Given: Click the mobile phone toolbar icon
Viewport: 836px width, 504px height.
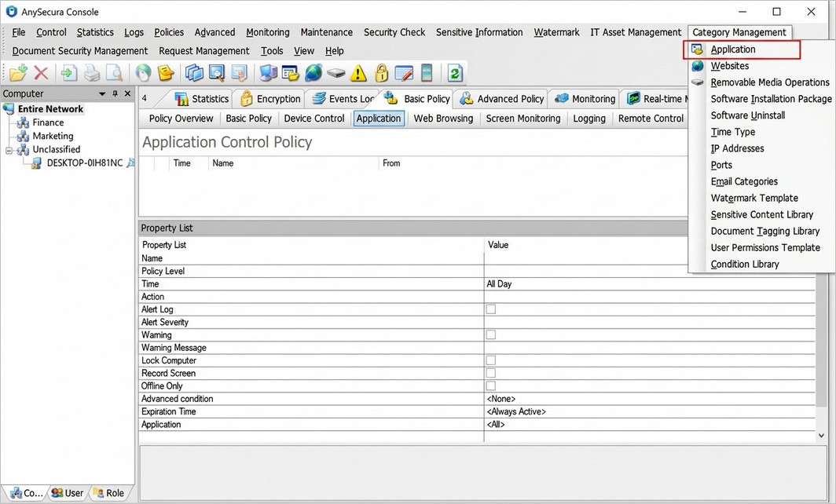Looking at the screenshot, I should [x=427, y=73].
